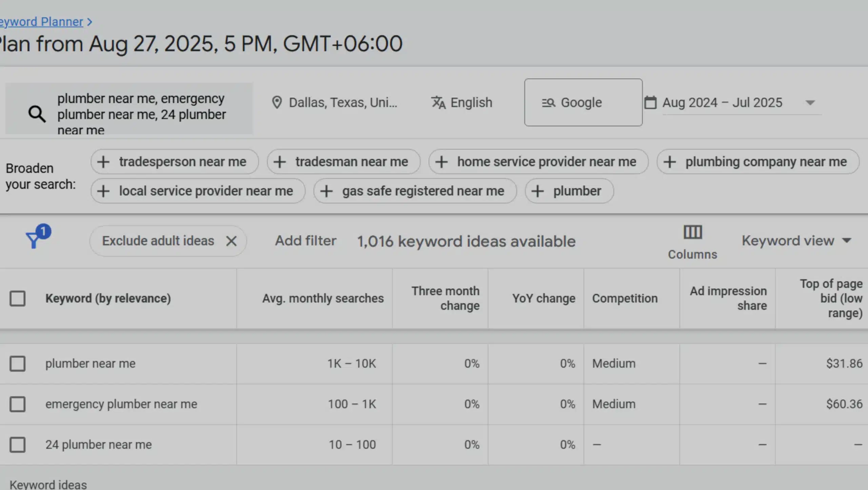Click the English language translate icon
Image resolution: width=868 pixels, height=490 pixels.
coord(438,103)
